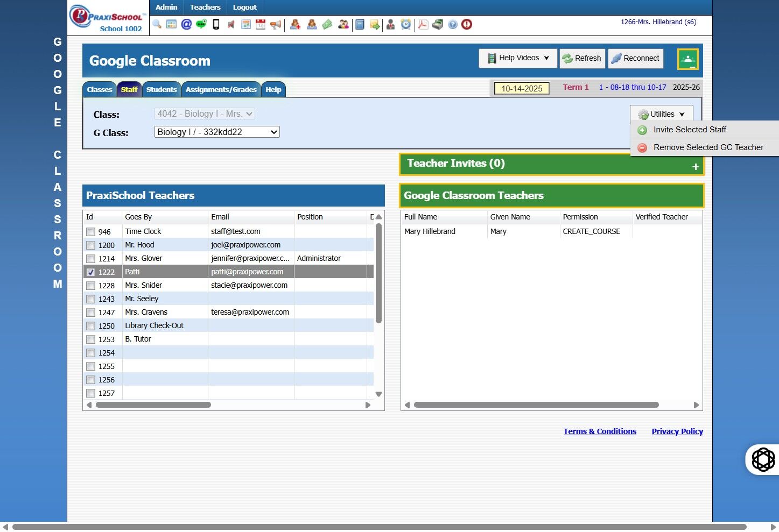779x532 pixels.
Task: Click the megaphone announcements icon
Action: [276, 24]
